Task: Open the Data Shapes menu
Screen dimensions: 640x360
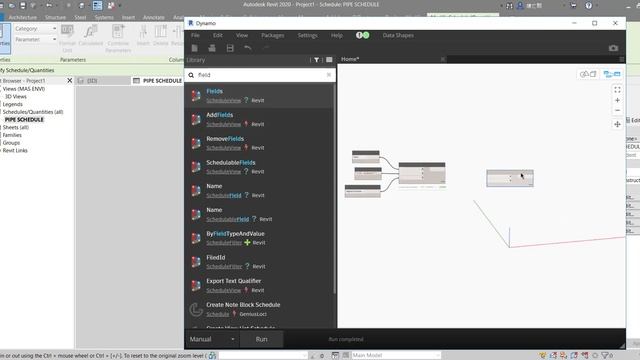Action: [398, 36]
